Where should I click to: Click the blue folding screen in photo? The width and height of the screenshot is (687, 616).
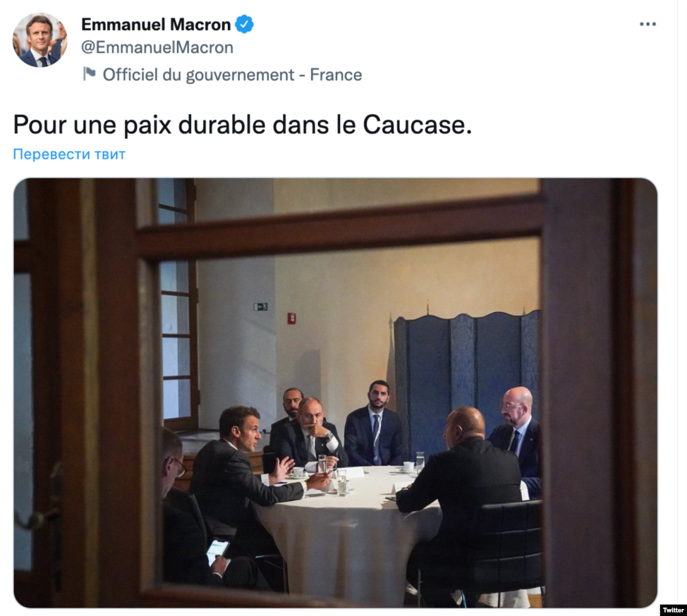(x=467, y=376)
